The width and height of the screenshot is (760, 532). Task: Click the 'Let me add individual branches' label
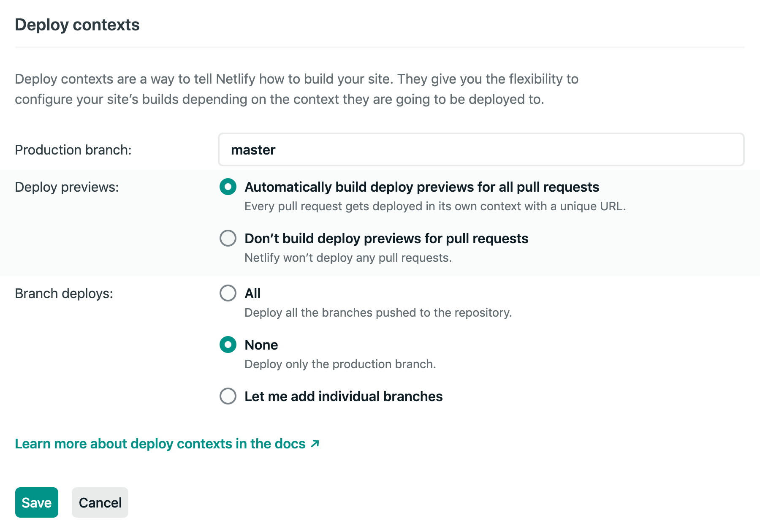(x=343, y=396)
